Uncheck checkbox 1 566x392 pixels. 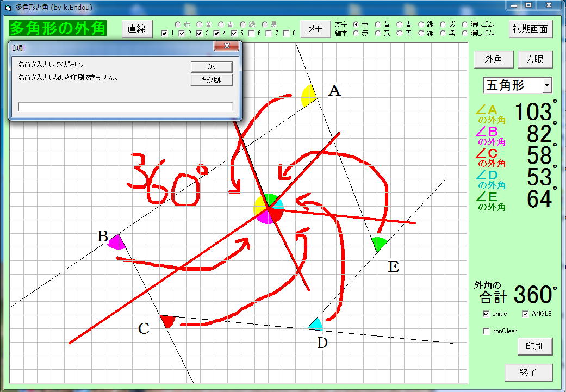point(165,33)
